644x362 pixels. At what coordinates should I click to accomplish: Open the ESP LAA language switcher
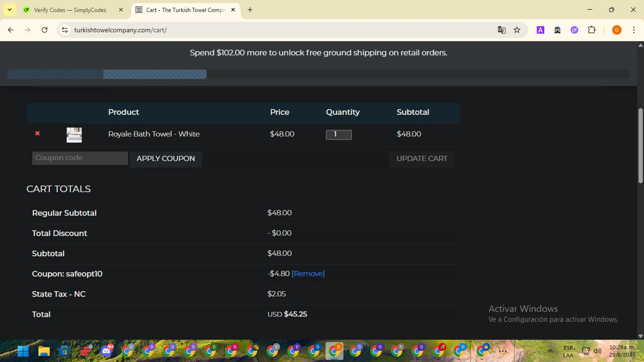click(x=568, y=351)
